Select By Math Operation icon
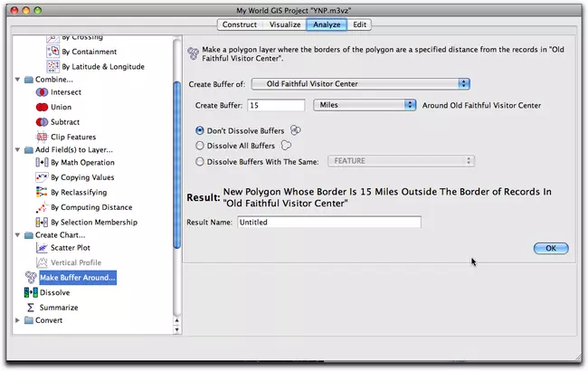588x371 pixels. [x=42, y=163]
